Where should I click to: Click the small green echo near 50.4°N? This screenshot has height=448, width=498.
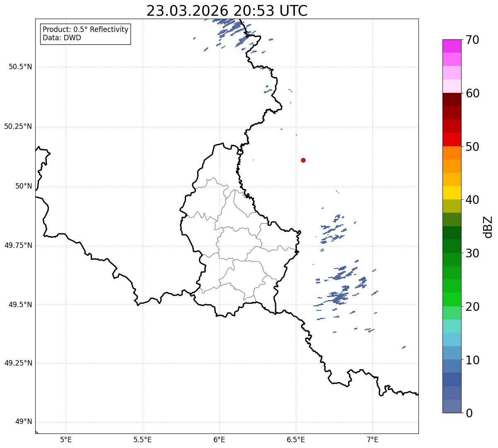click(268, 91)
